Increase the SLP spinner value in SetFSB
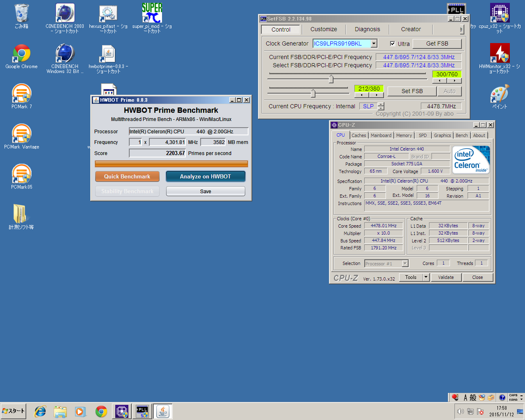Screen dimensions: 525x420 click(x=381, y=104)
